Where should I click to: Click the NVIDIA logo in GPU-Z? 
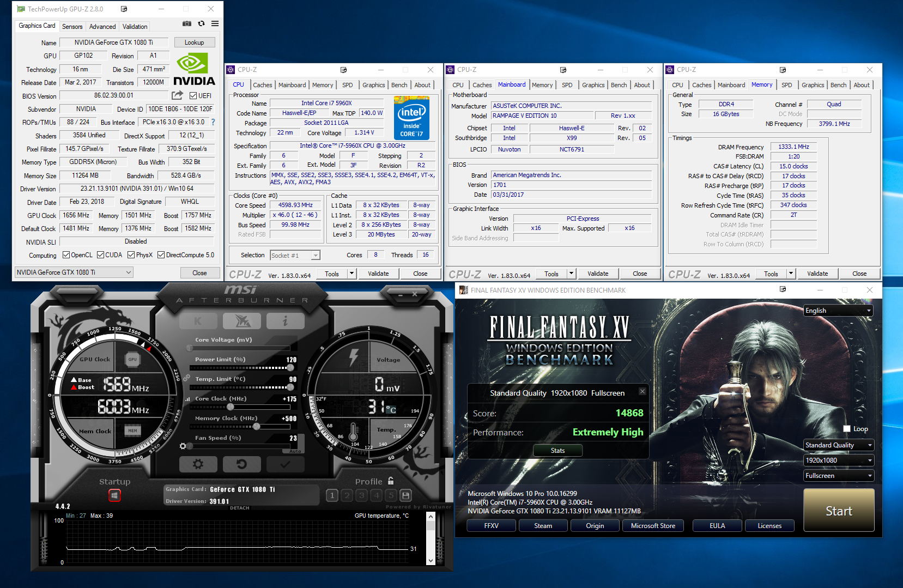point(194,69)
